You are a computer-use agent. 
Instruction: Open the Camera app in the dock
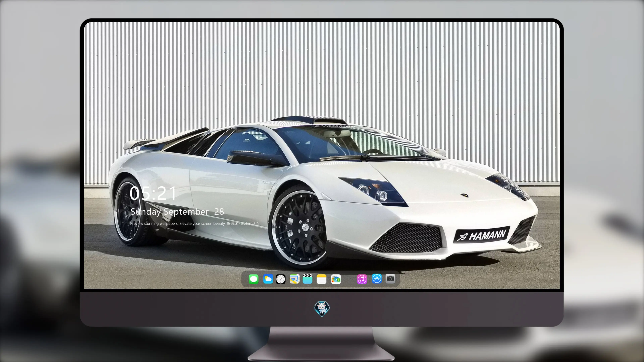[390, 279]
